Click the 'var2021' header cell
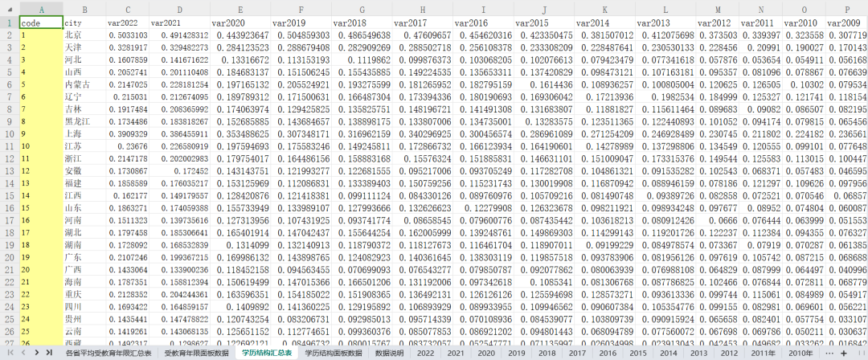 coord(179,22)
